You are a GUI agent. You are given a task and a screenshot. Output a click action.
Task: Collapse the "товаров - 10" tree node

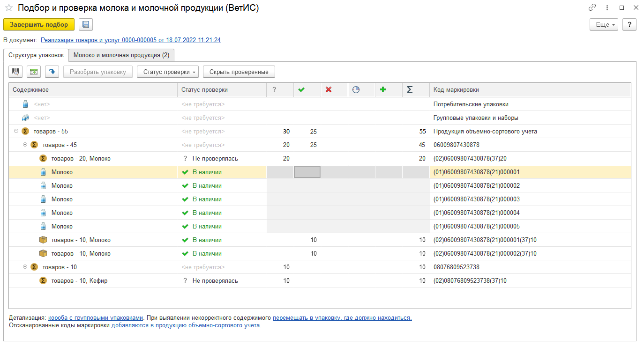(x=25, y=267)
